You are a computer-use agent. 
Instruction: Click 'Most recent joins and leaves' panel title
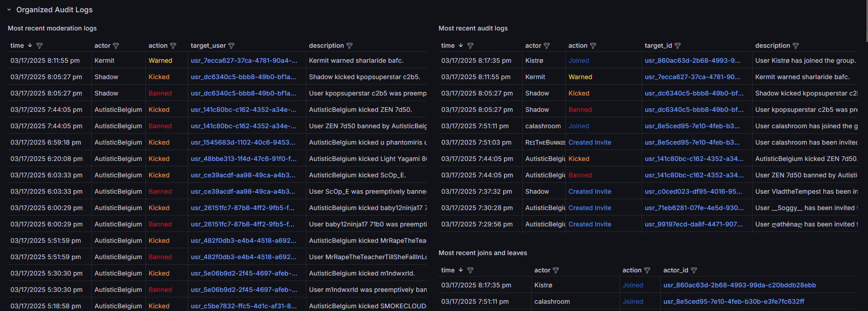483,253
